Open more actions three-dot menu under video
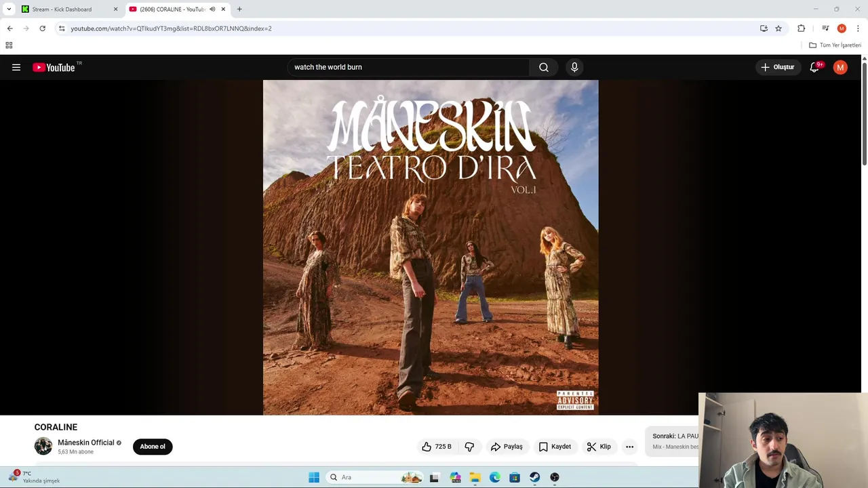This screenshot has height=488, width=868. coord(629,447)
